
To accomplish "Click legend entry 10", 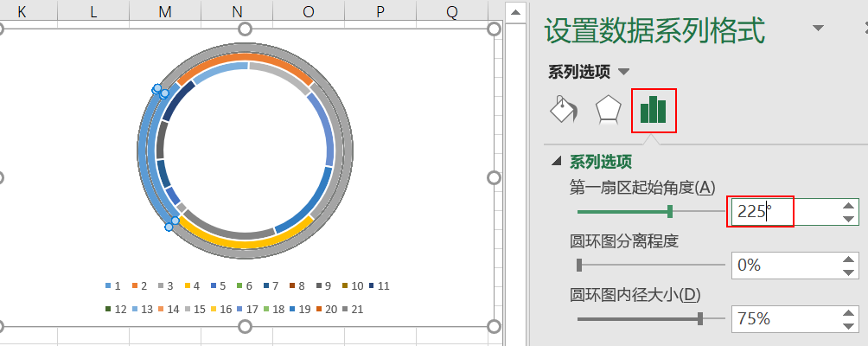I will click(x=353, y=285).
